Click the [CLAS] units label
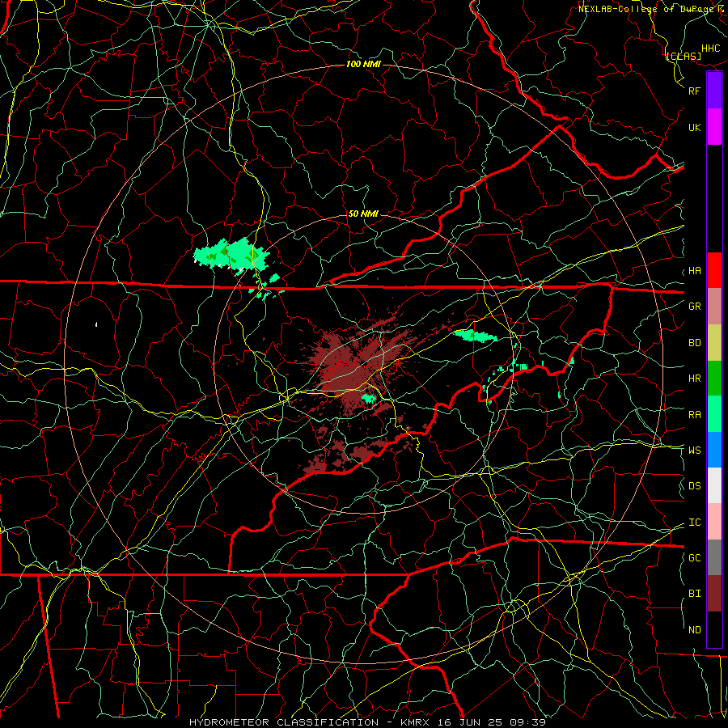 pos(684,56)
